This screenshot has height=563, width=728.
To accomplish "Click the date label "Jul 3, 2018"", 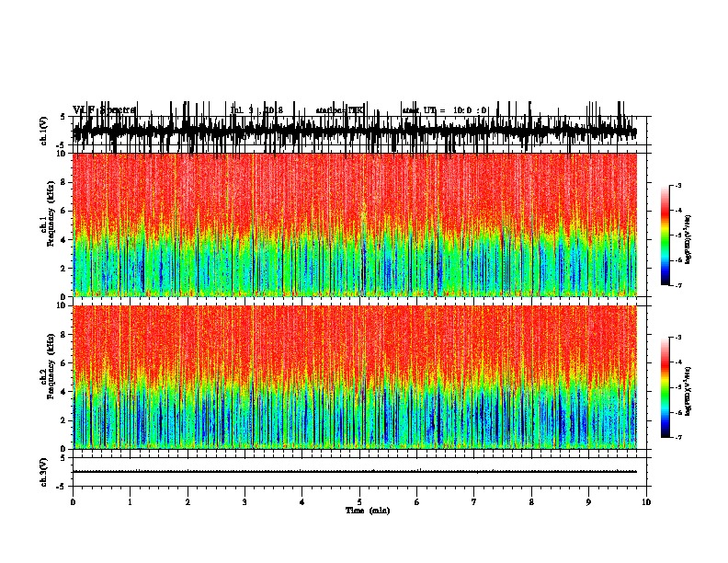I will pyautogui.click(x=256, y=110).
